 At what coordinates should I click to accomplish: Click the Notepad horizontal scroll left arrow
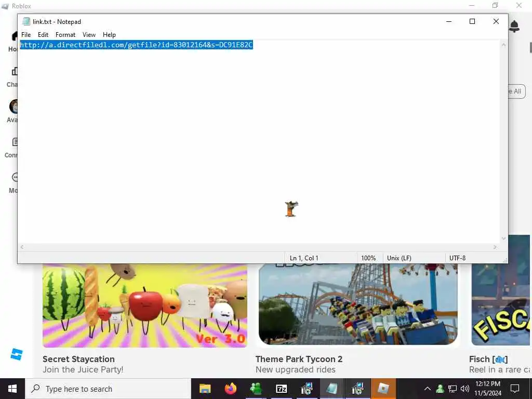[22, 247]
